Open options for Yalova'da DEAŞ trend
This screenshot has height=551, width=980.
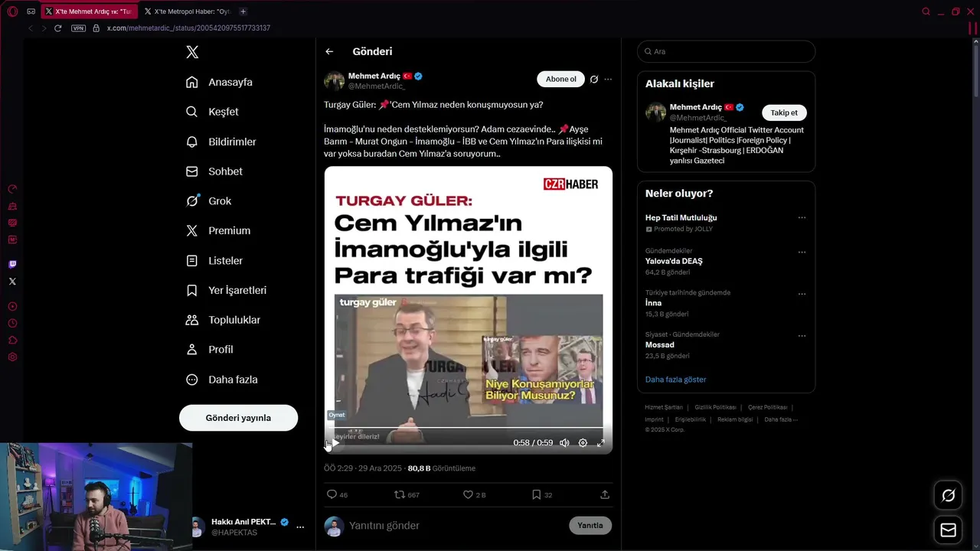(x=802, y=252)
